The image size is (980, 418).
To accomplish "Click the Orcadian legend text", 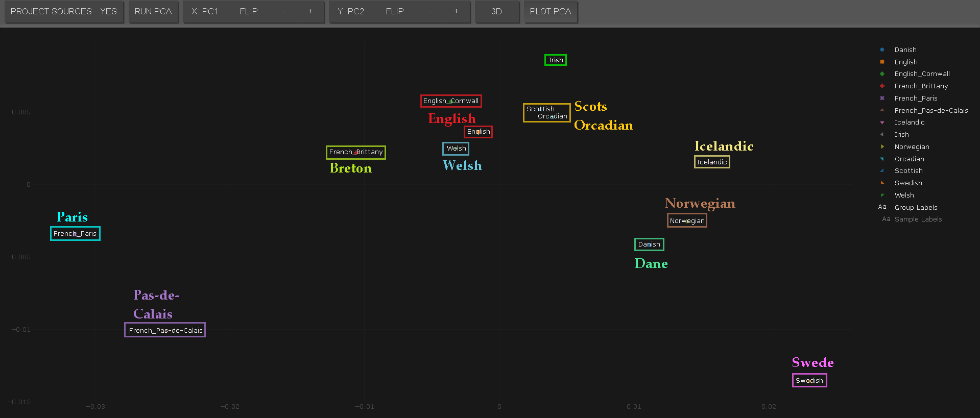I will 910,159.
